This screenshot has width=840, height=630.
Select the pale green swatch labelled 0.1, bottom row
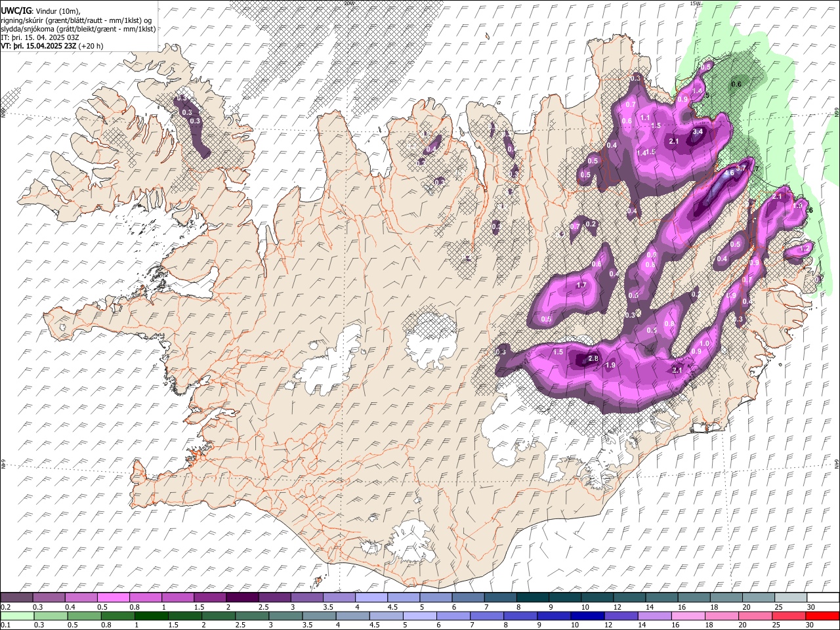point(17,616)
